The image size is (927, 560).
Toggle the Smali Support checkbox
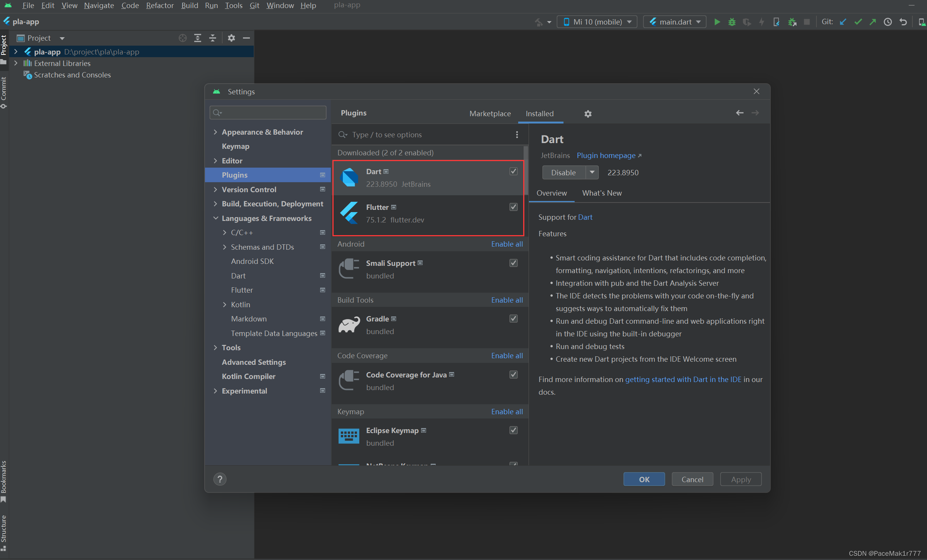514,263
